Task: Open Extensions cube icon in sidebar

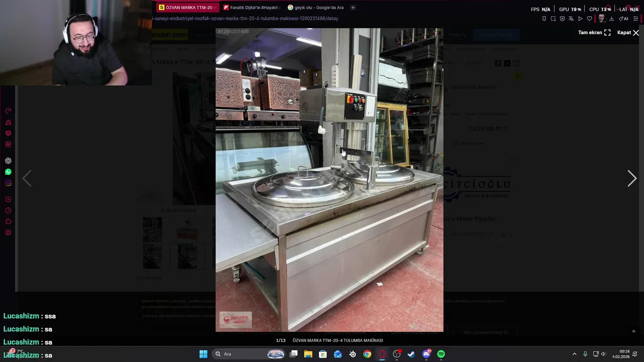Action: (8, 222)
